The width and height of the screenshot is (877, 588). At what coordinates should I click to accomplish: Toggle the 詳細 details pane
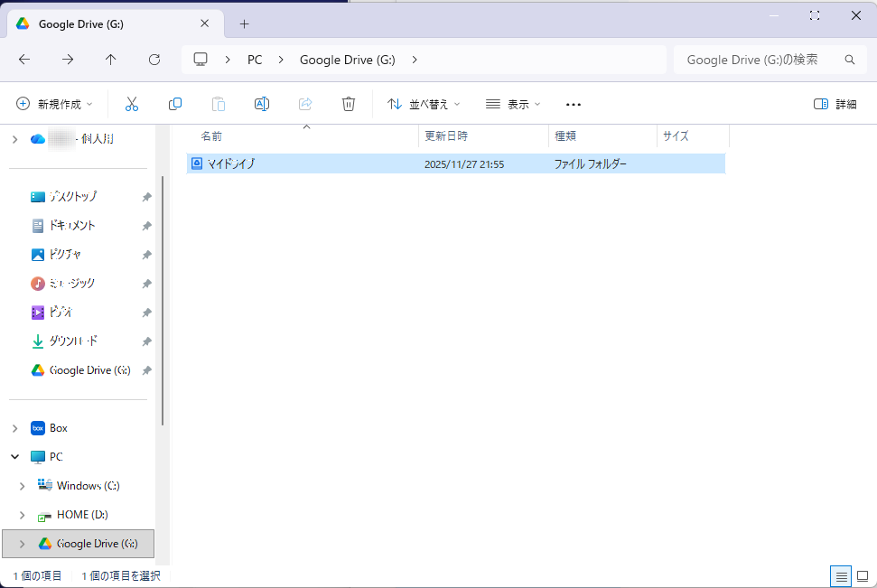point(835,104)
